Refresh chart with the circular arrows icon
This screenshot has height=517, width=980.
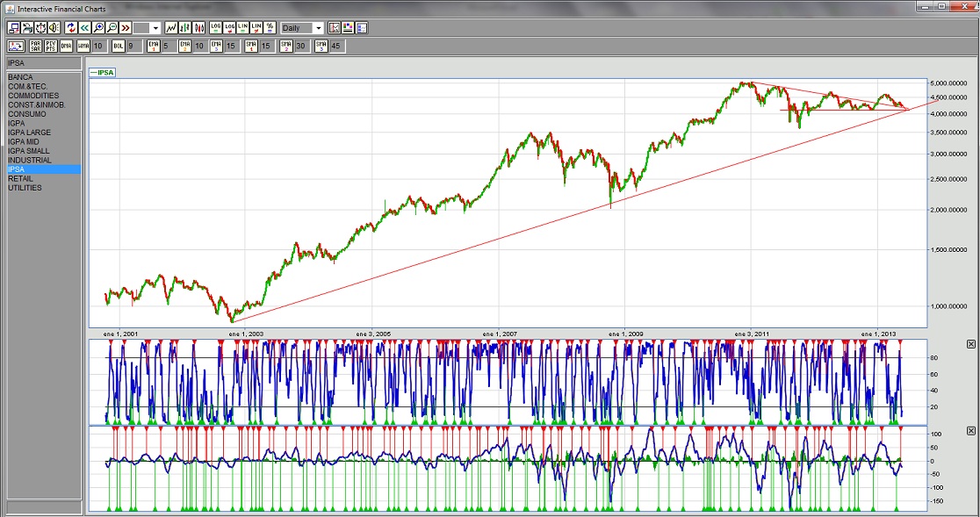click(x=70, y=28)
